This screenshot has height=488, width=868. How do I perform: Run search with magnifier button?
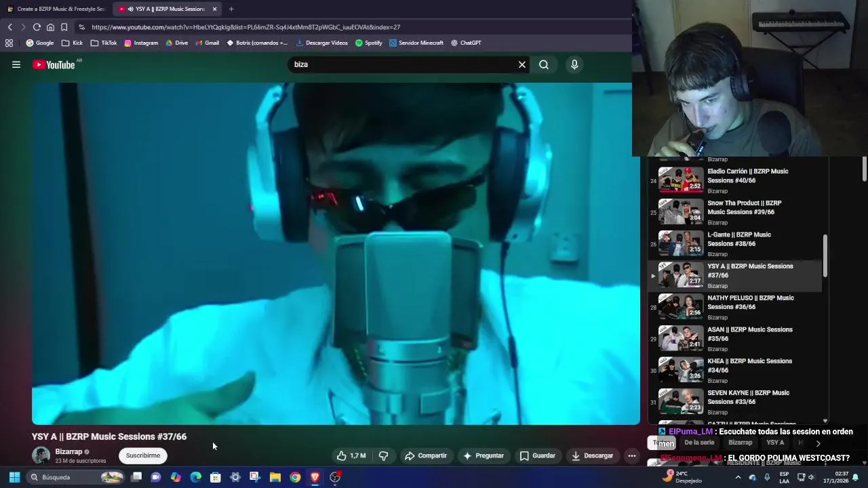click(544, 64)
